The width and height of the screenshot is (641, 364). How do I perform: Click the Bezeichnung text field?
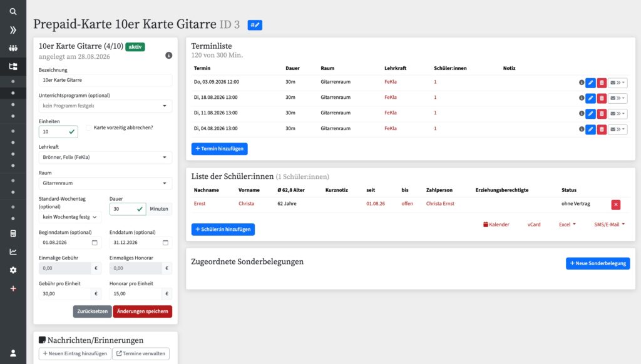click(x=105, y=80)
